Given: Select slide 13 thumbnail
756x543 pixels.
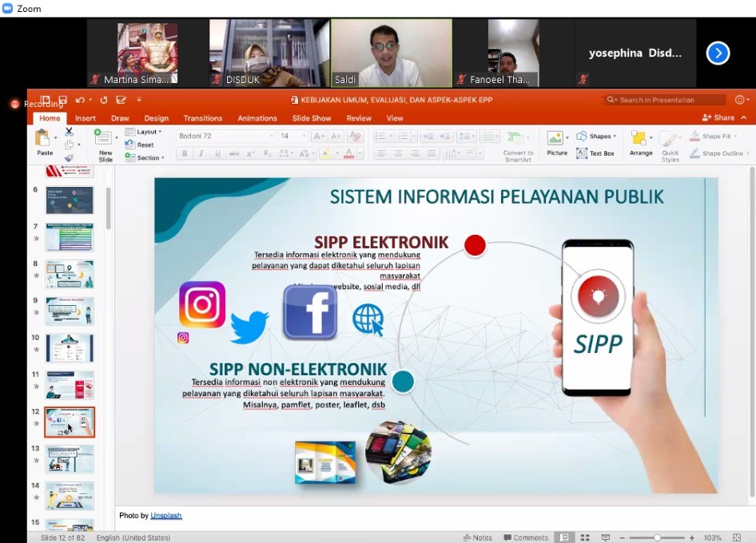Looking at the screenshot, I should [x=70, y=458].
